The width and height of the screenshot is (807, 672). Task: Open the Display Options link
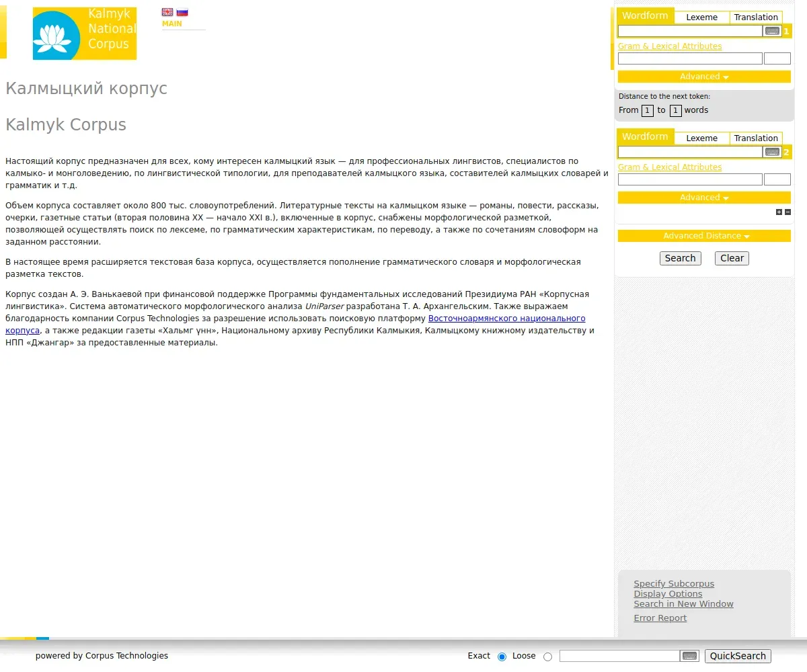(x=668, y=594)
